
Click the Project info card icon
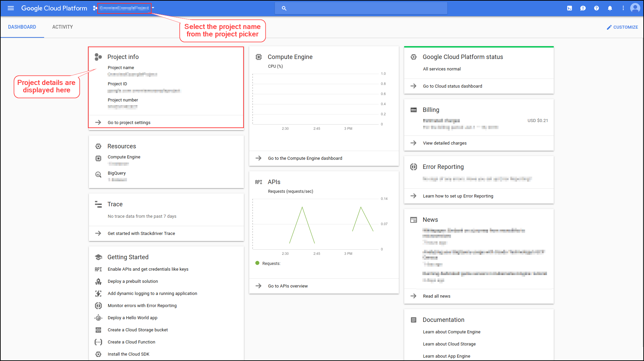click(98, 57)
